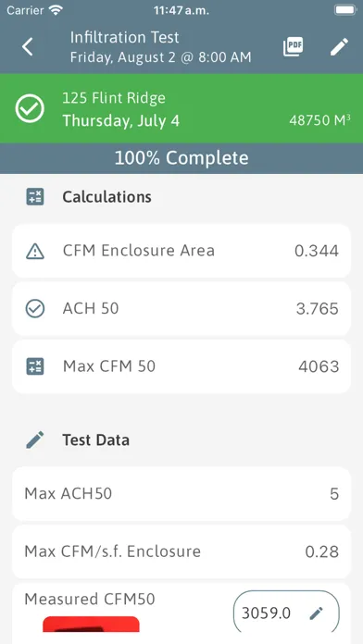363x644 pixels.
Task: Edit Measured CFM50 with its pencil icon
Action: (316, 613)
